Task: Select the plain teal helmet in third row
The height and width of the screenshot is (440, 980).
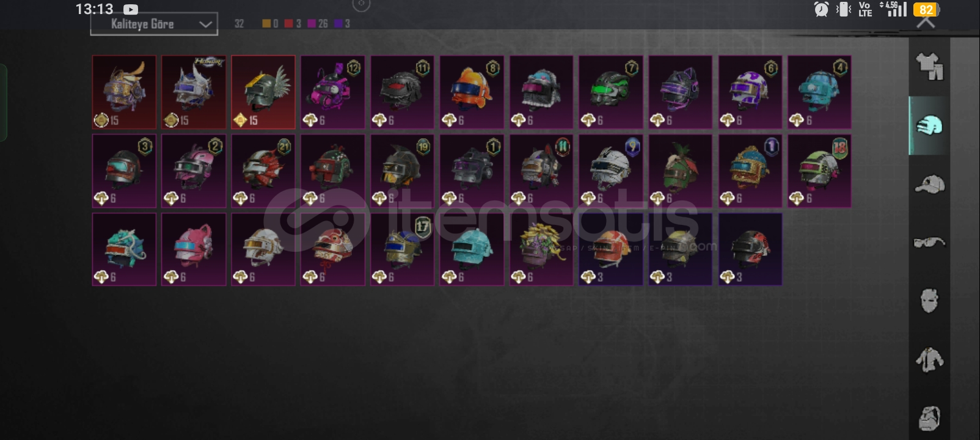Action: click(472, 249)
